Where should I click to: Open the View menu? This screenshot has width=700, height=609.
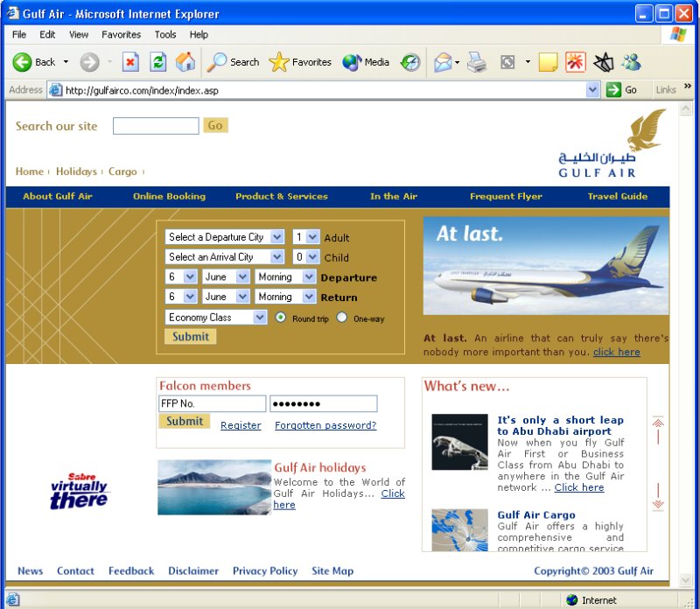(79, 34)
